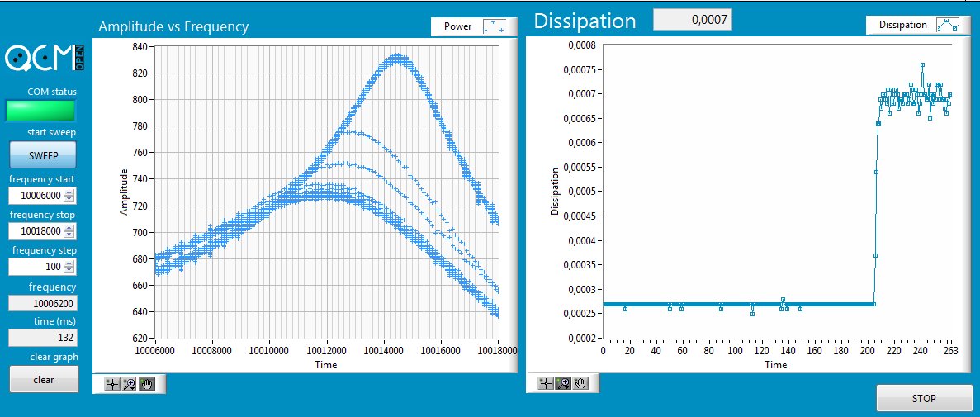The height and width of the screenshot is (417, 980).
Task: Click the Amplitude y-axis label
Action: pyautogui.click(x=124, y=192)
